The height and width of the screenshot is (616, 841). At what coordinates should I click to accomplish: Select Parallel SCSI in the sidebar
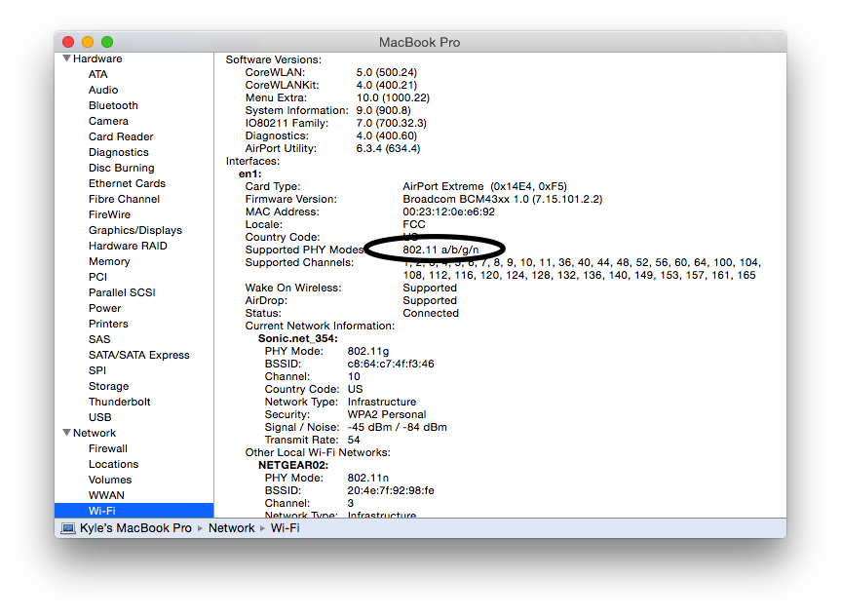pyautogui.click(x=122, y=291)
